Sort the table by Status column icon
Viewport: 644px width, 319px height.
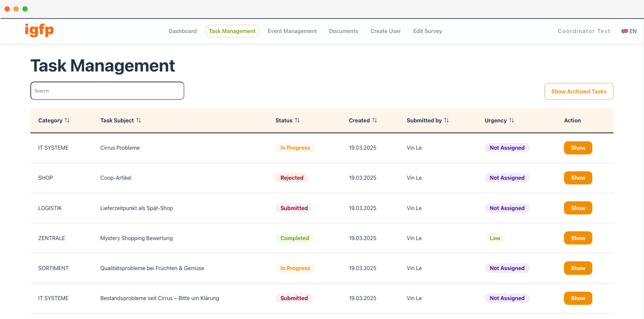(297, 120)
